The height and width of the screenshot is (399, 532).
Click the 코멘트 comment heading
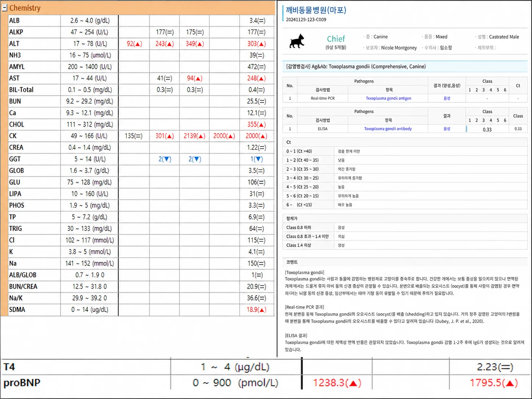coord(292,262)
